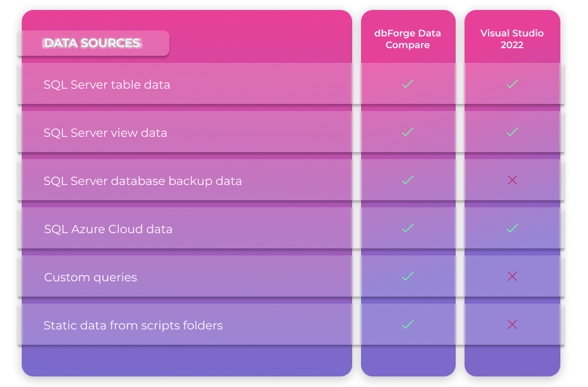This screenshot has height=387, width=588.
Task: Click Visual Studio checkmark for SQL Server table data
Action: 512,83
